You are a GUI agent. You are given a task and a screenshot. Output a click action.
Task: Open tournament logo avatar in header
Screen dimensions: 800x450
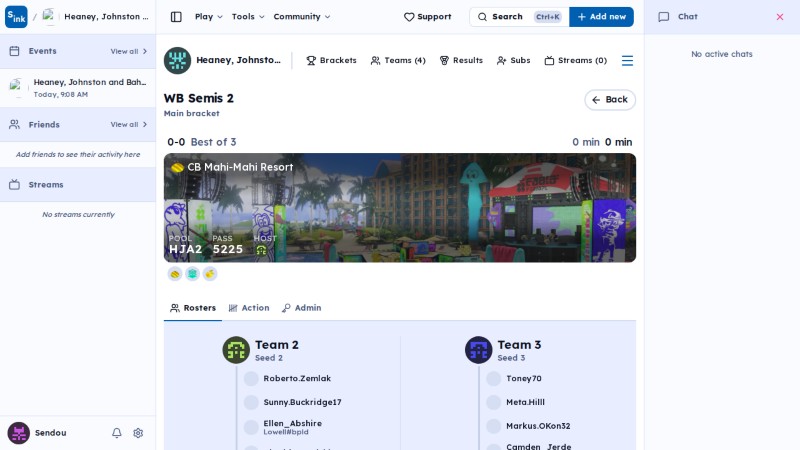[x=177, y=60]
